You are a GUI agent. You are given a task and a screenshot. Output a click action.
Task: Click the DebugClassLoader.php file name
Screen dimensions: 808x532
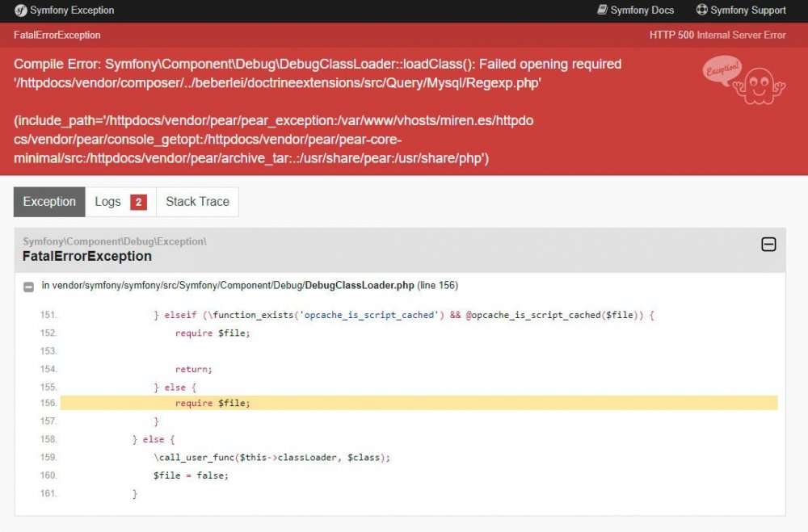(x=360, y=285)
